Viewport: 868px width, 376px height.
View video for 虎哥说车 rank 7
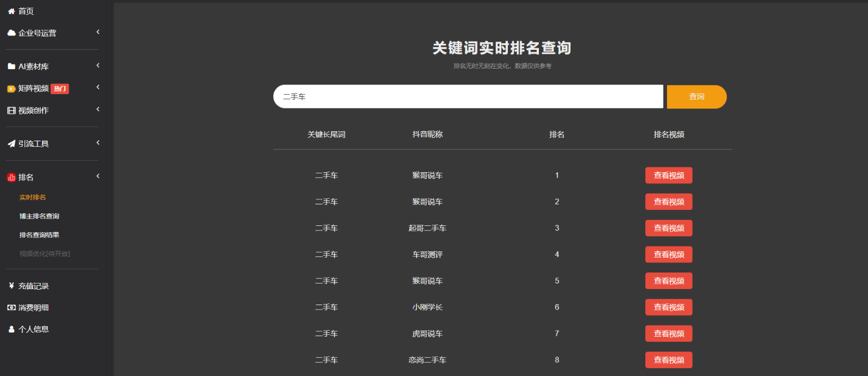click(669, 334)
